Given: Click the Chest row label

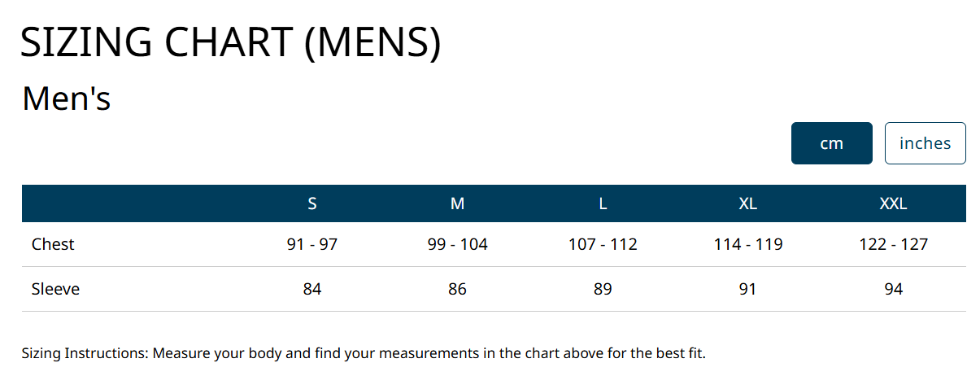Looking at the screenshot, I should 53,244.
